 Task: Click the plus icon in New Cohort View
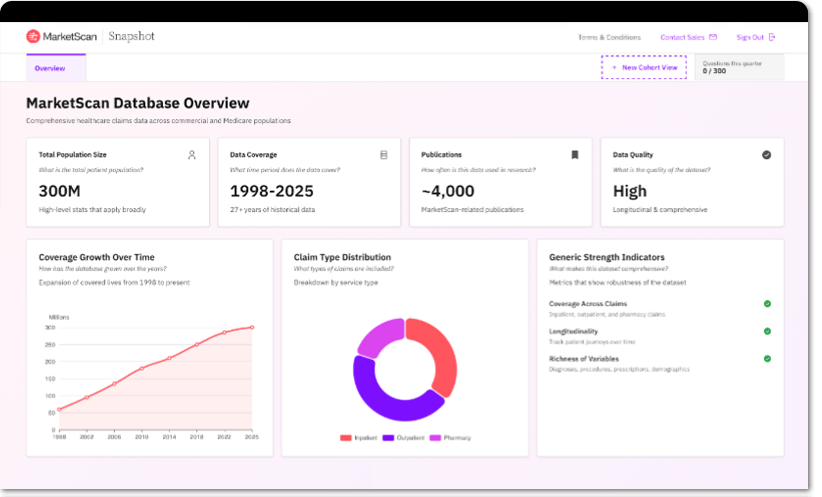[614, 68]
